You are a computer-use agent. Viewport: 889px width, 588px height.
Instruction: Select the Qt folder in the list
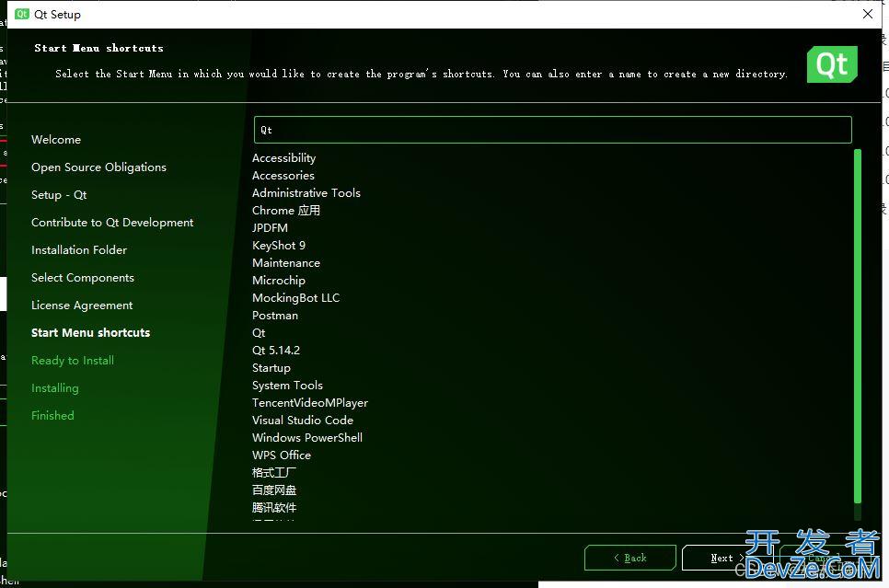point(259,333)
